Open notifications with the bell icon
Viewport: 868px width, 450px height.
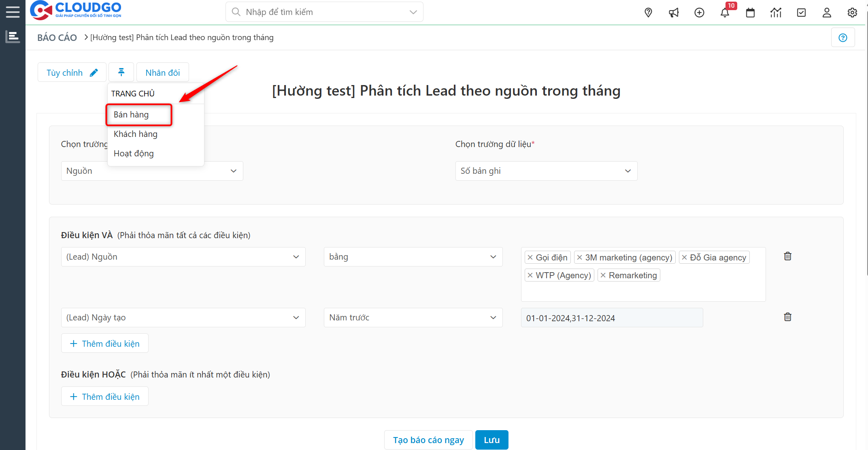(725, 12)
